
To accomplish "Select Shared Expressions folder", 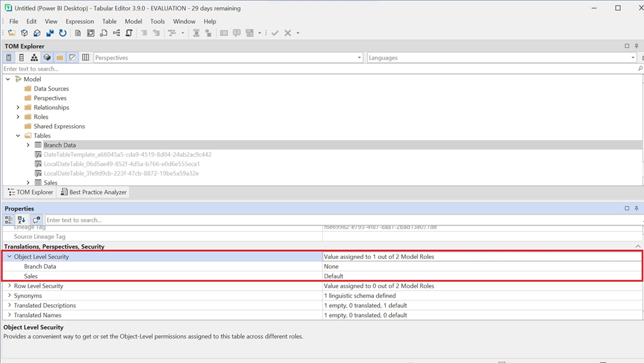I will [x=59, y=126].
